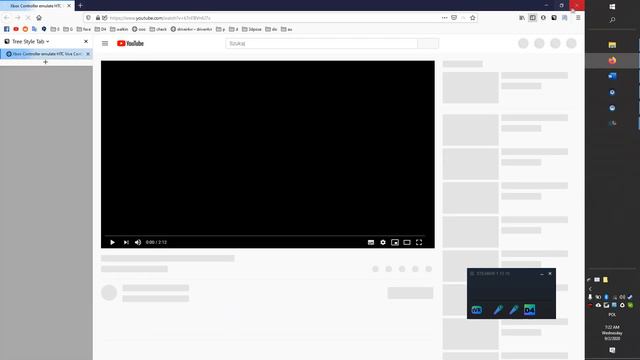The height and width of the screenshot is (360, 640).
Task: Switch to Firefox on the taskbar
Action: 612,60
